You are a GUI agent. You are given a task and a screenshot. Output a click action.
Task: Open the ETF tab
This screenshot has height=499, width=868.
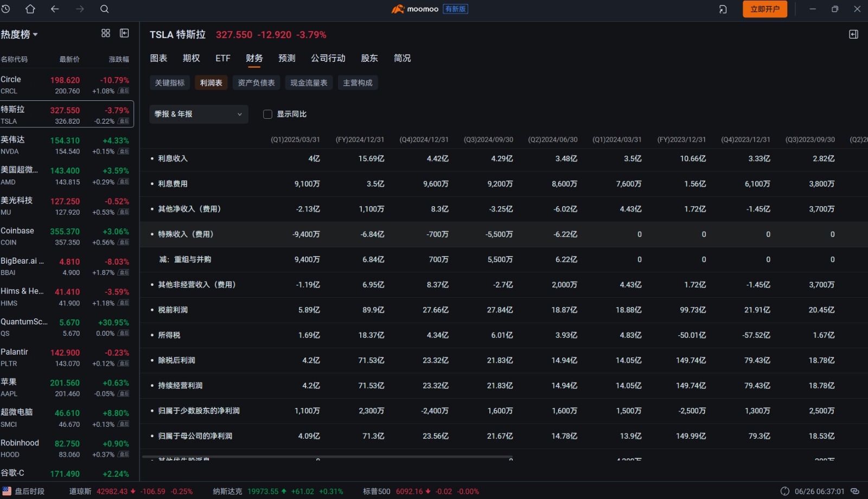click(223, 58)
